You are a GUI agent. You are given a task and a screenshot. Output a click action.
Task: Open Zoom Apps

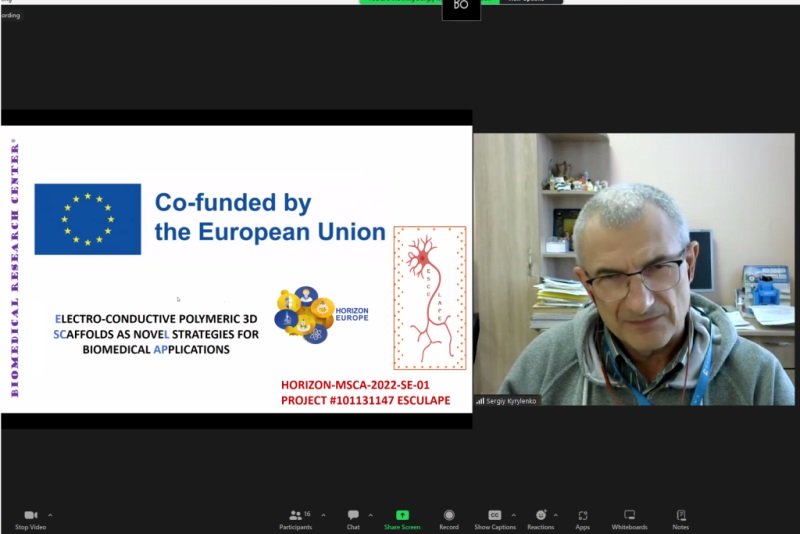[583, 520]
